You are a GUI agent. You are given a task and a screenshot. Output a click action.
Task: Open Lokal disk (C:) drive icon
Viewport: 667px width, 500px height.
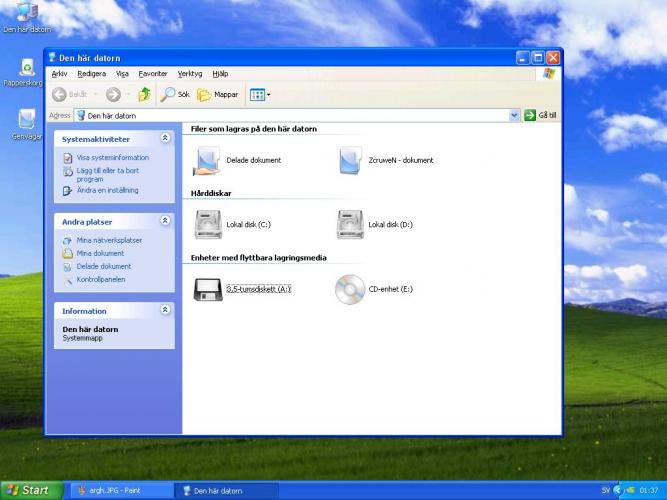click(x=208, y=224)
